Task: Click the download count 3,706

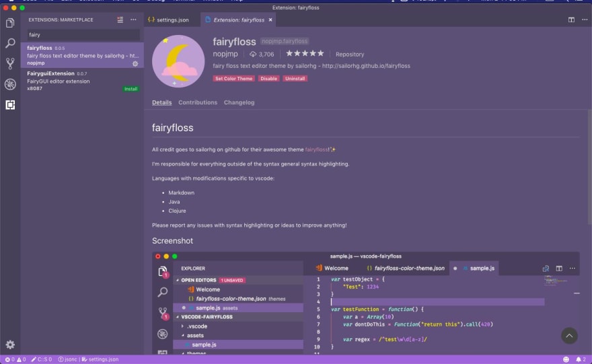Action: [x=262, y=54]
